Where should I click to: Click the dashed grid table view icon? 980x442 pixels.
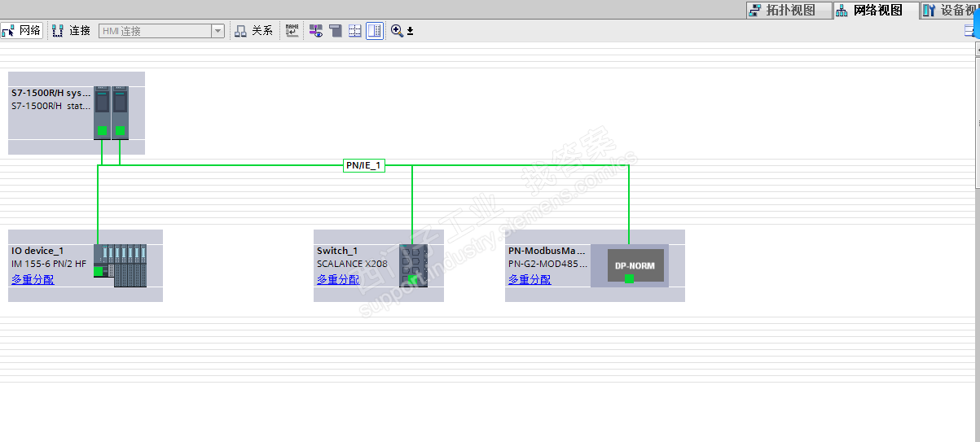tap(355, 31)
